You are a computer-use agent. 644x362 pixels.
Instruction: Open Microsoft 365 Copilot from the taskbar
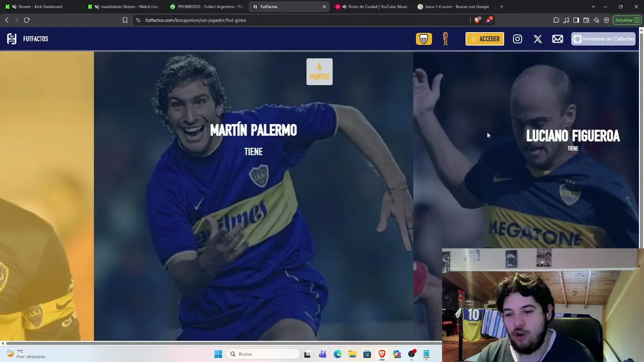pos(397,354)
